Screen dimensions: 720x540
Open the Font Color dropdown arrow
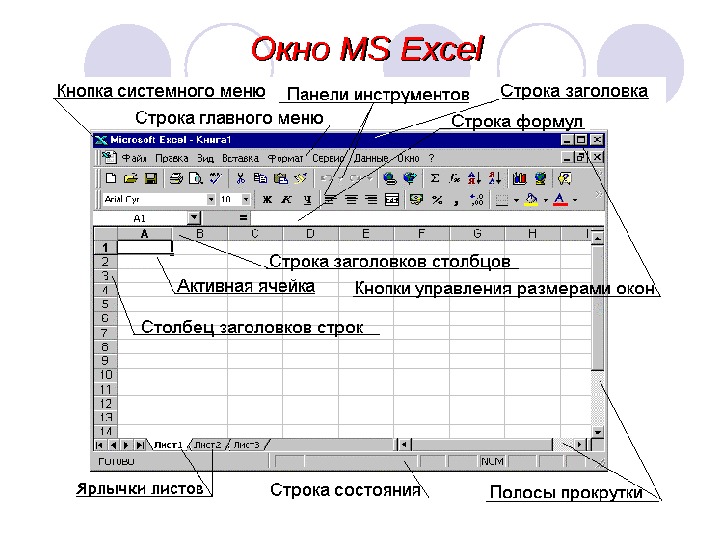[575, 200]
